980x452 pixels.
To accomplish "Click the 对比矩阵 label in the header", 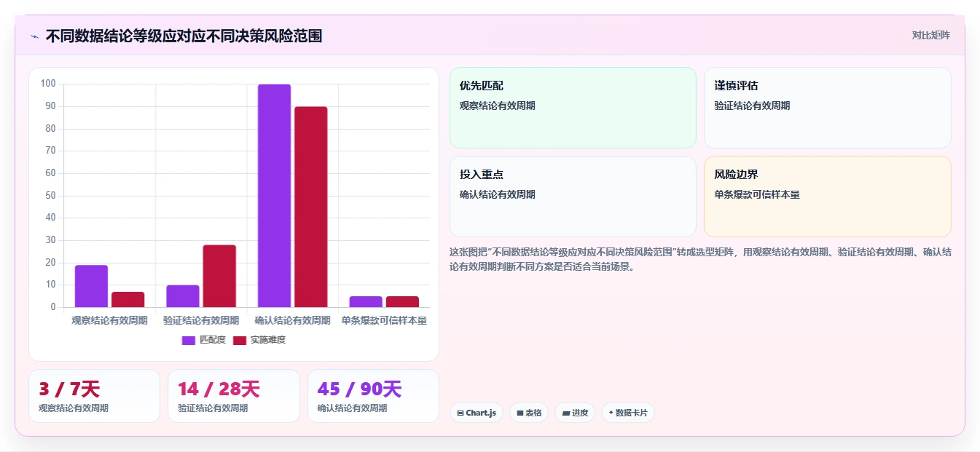I will click(x=930, y=35).
